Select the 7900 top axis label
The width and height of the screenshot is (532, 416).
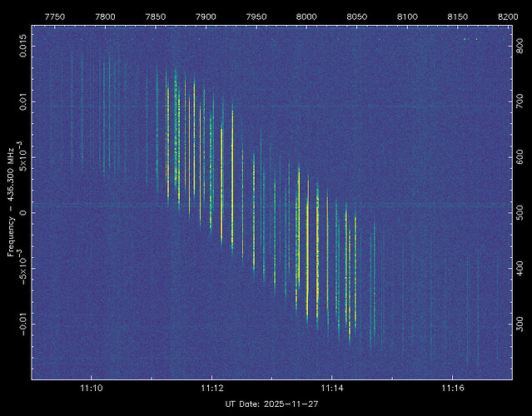click(206, 17)
